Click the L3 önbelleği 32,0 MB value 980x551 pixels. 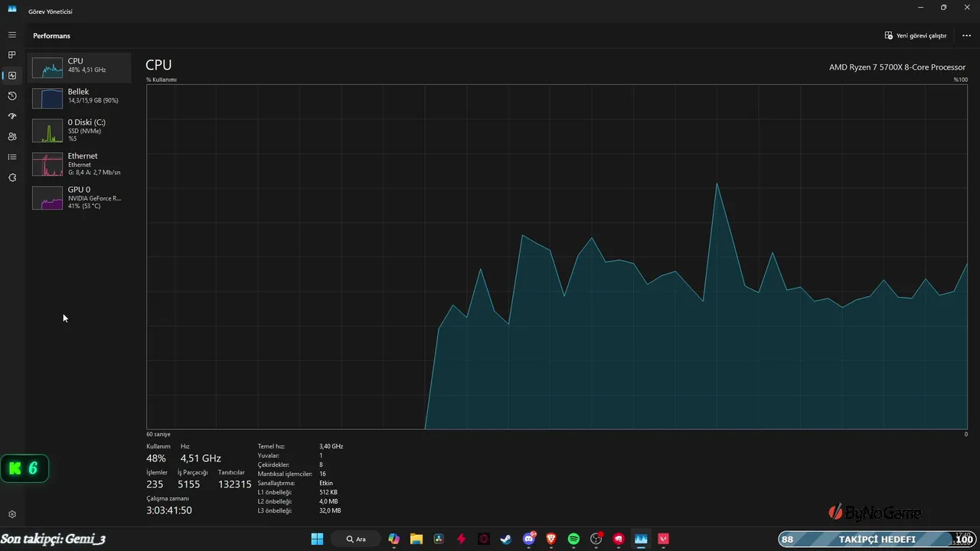pos(330,510)
